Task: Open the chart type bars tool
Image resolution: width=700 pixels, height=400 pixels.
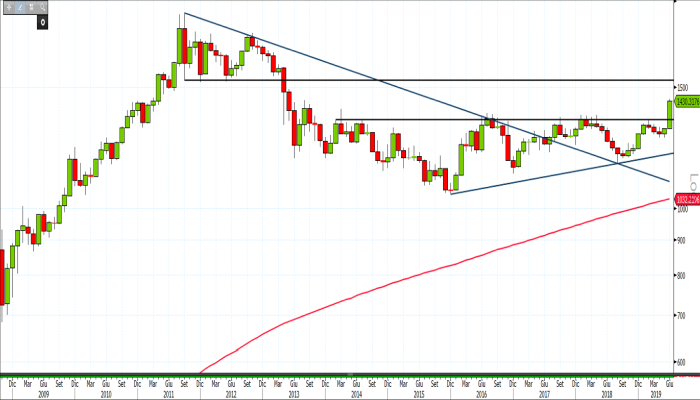Action: coord(31,7)
